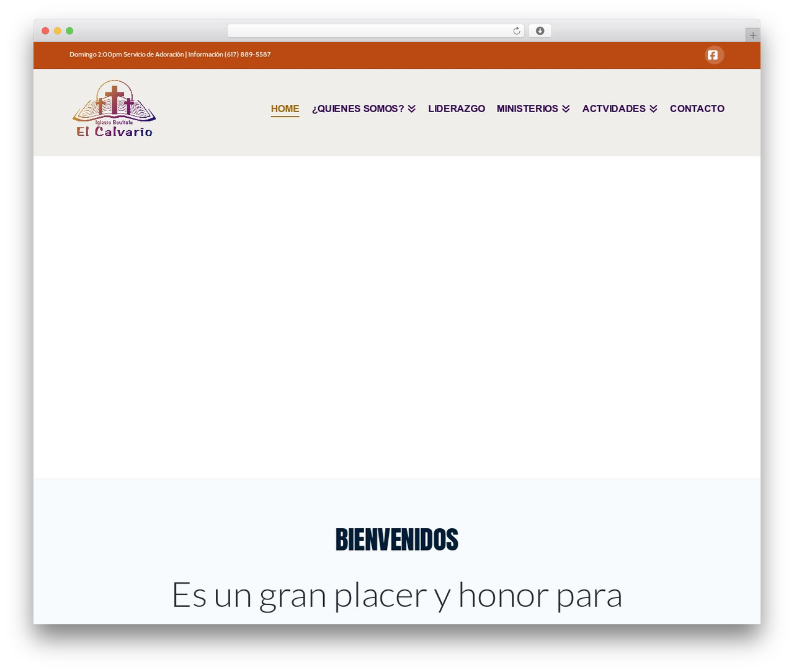This screenshot has width=794, height=672.
Task: Expand the MINISTERIOS chevron arrow
Action: coord(566,109)
